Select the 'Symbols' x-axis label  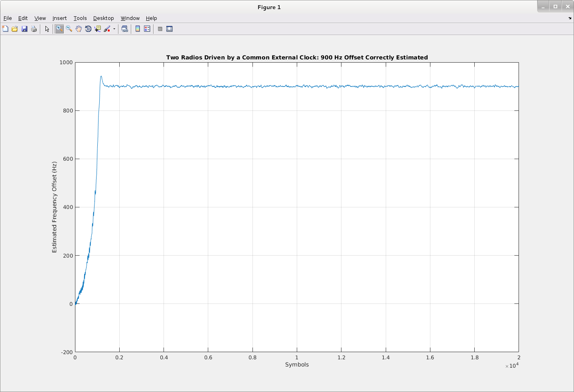[297, 364]
